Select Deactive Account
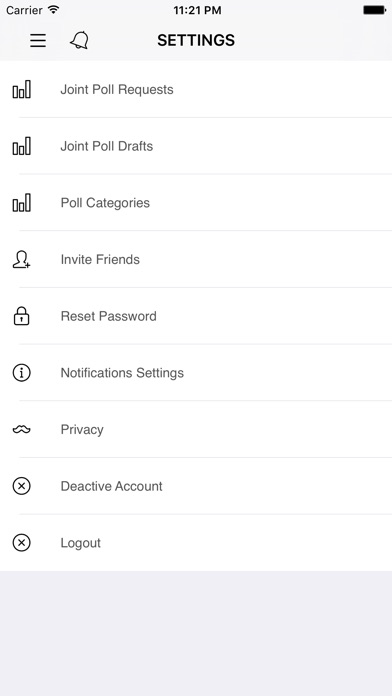This screenshot has height=696, width=392. coord(196,486)
